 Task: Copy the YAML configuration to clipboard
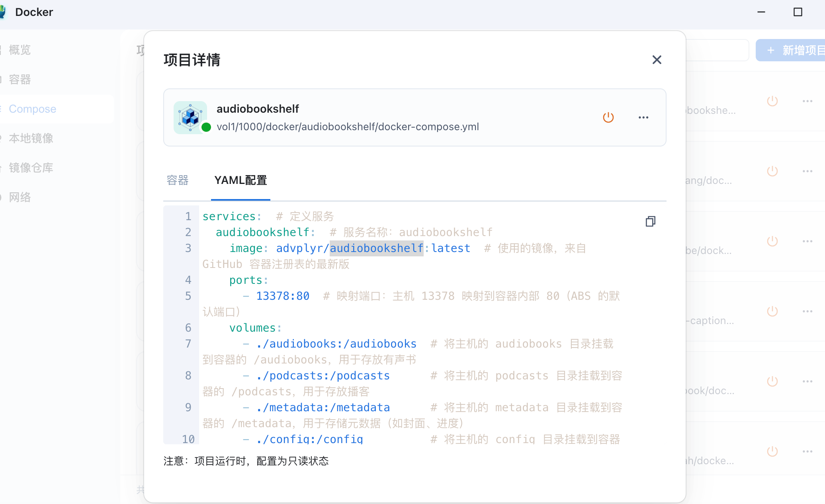[650, 221]
